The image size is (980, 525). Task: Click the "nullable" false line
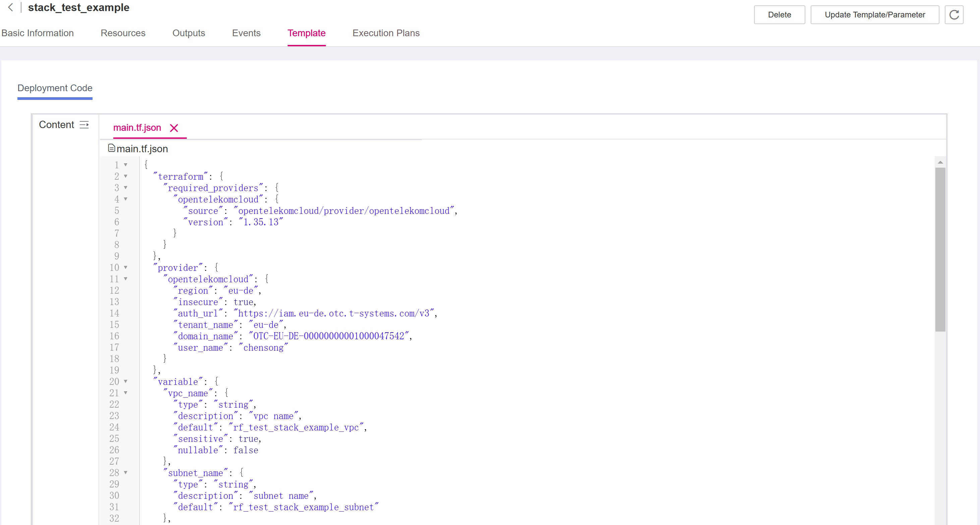click(216, 450)
